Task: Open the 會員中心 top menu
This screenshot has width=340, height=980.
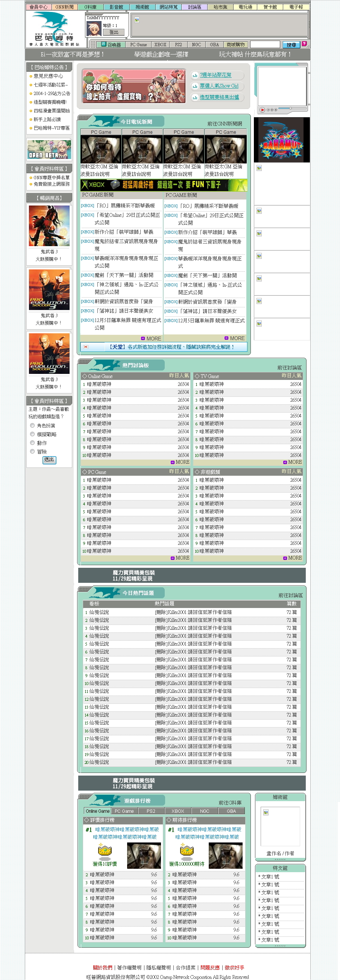Action: [38, 7]
